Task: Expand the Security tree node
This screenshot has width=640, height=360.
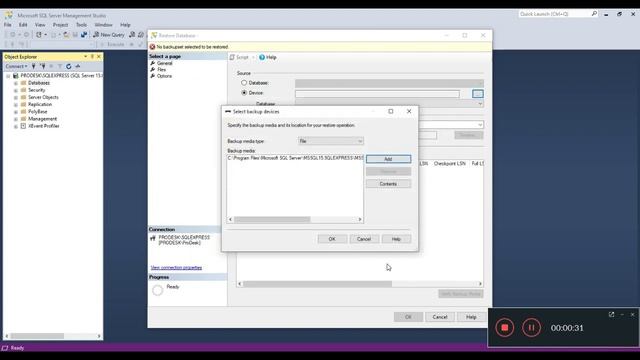Action: pyautogui.click(x=16, y=90)
